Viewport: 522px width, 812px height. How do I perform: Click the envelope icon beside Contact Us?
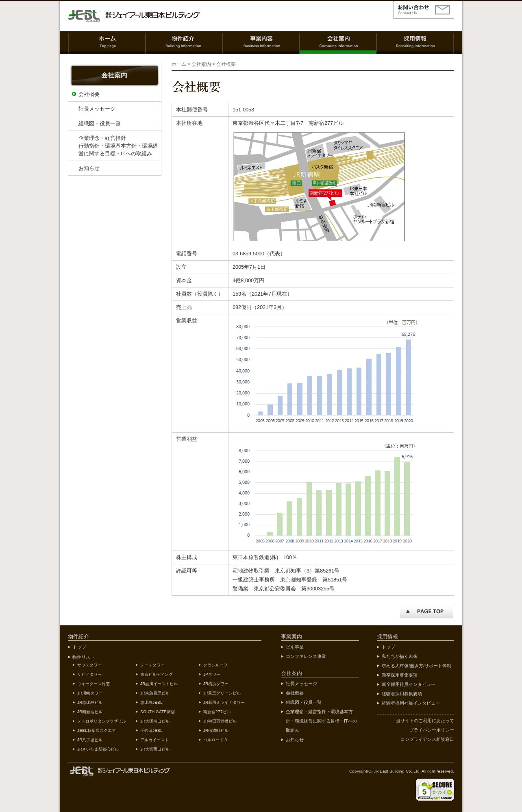(442, 10)
